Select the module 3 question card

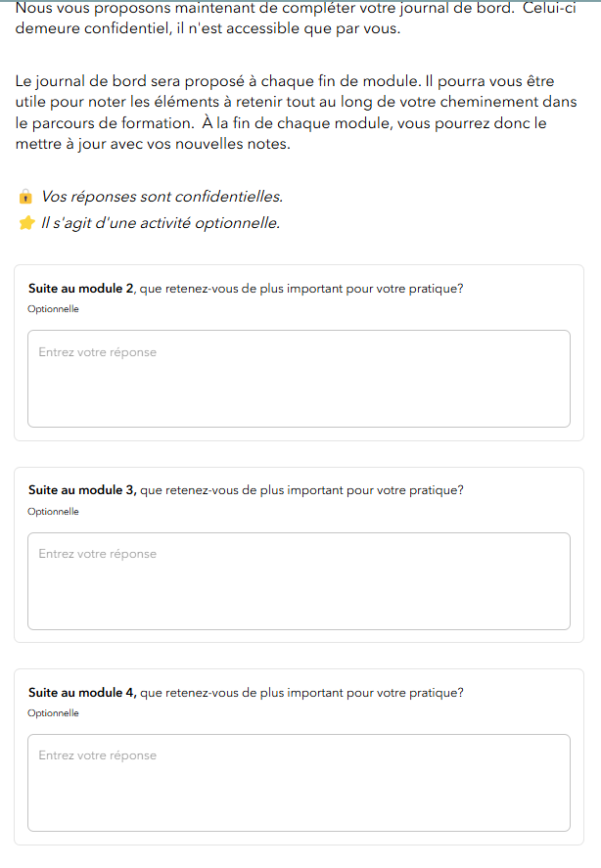pos(299,553)
